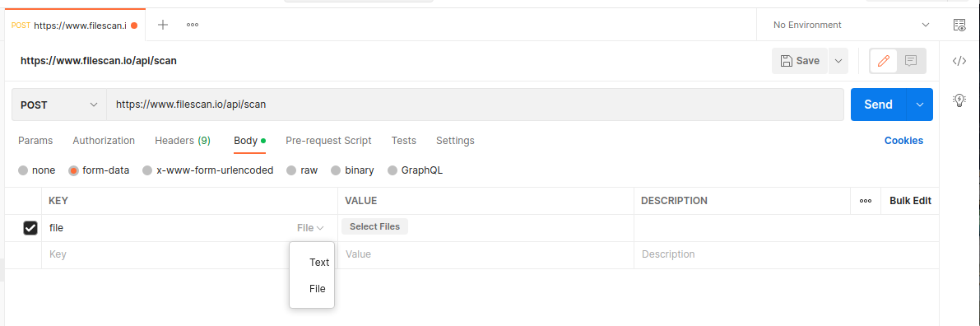The width and height of the screenshot is (980, 326).
Task: Open the Cookies link
Action: point(903,141)
